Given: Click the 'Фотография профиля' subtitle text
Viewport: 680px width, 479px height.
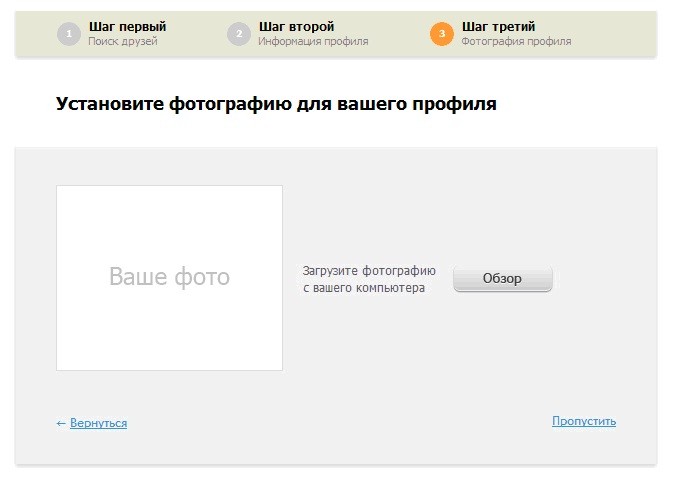Looking at the screenshot, I should [516, 42].
